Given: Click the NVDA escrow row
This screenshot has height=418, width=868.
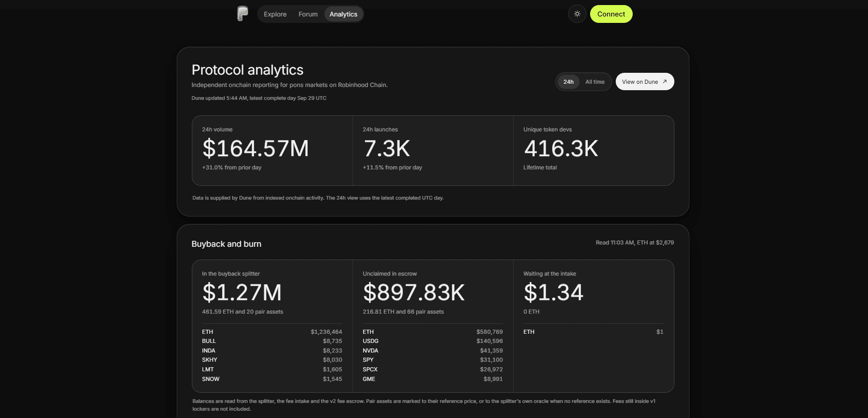Looking at the screenshot, I should point(433,351).
